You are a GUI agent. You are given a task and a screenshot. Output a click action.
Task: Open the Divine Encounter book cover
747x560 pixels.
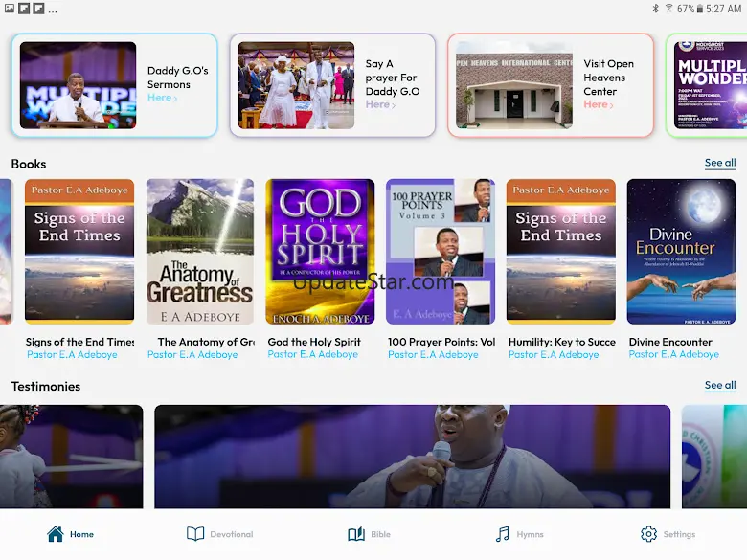681,252
